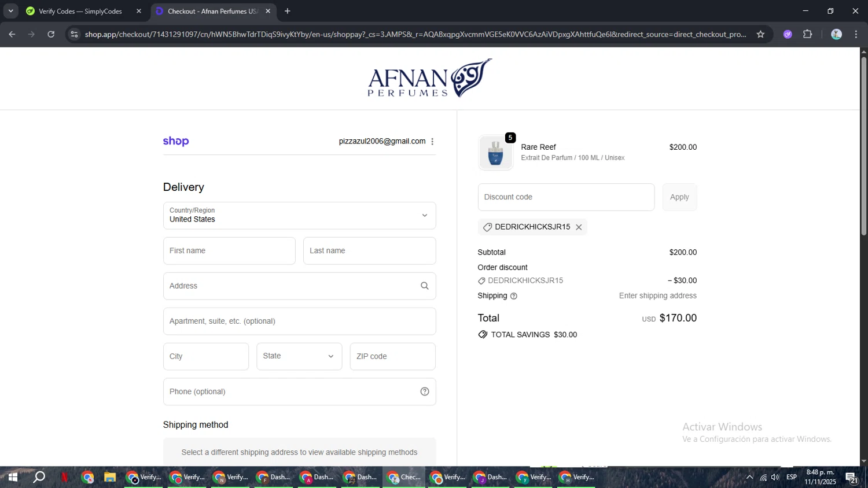Open the browser extensions puzzle icon
868x488 pixels.
click(x=808, y=35)
